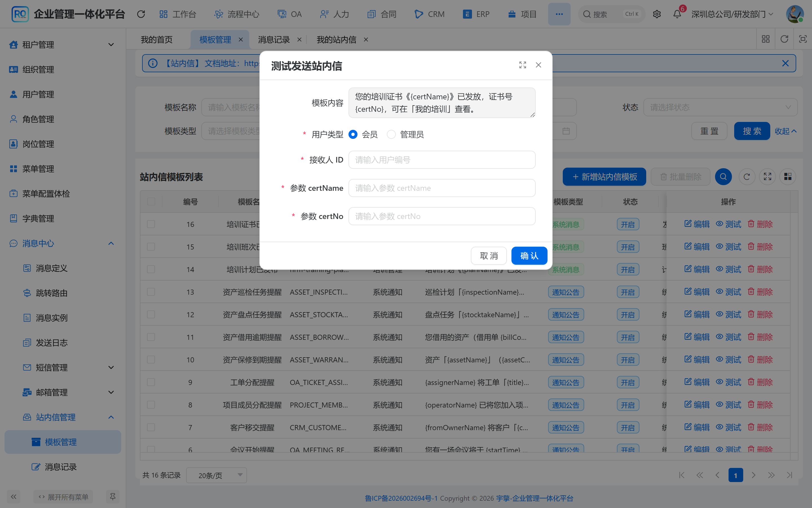Click the calendar icon in the search form
The height and width of the screenshot is (508, 812).
pos(566,131)
